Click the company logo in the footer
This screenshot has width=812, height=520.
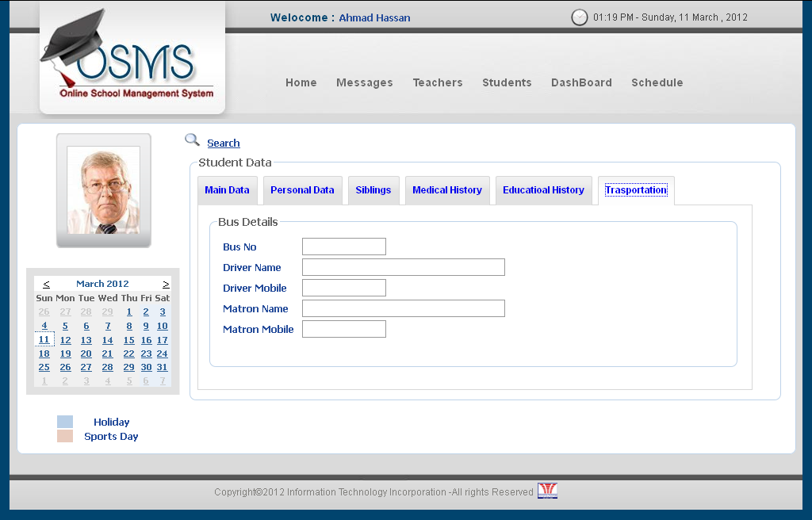click(x=547, y=491)
